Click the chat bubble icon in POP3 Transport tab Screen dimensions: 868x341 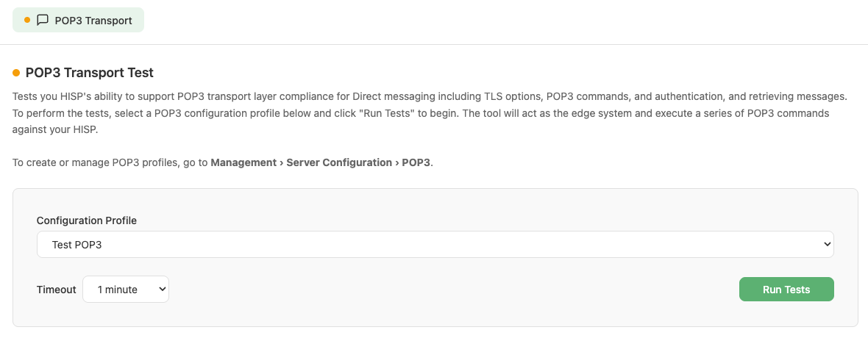coord(43,20)
